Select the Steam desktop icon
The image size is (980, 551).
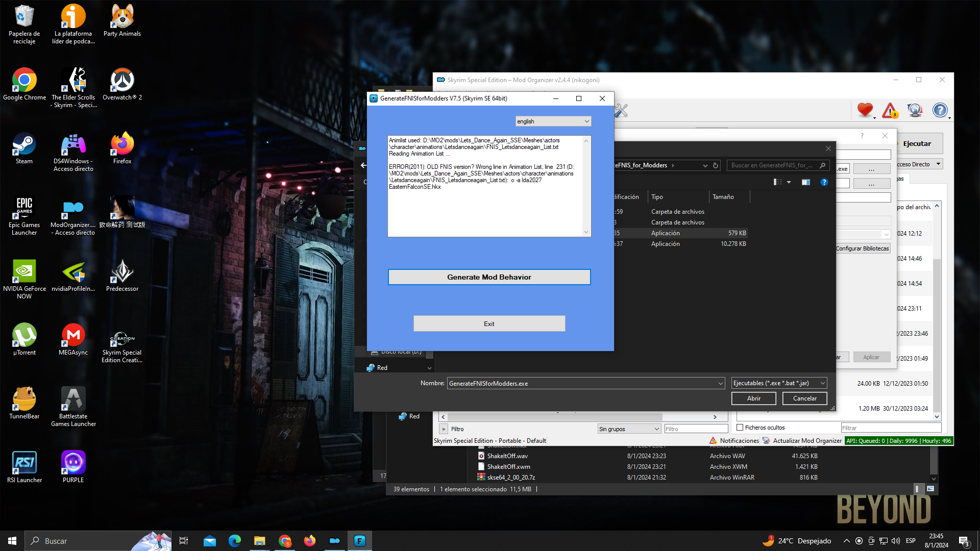point(24,148)
